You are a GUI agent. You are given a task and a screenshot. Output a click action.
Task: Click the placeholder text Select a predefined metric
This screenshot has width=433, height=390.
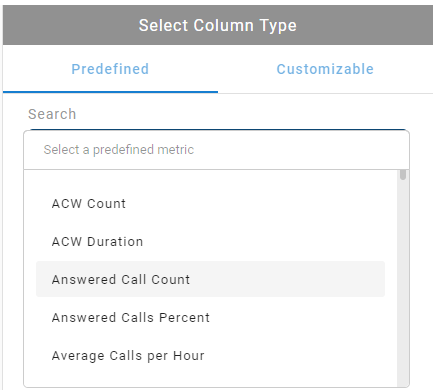119,150
